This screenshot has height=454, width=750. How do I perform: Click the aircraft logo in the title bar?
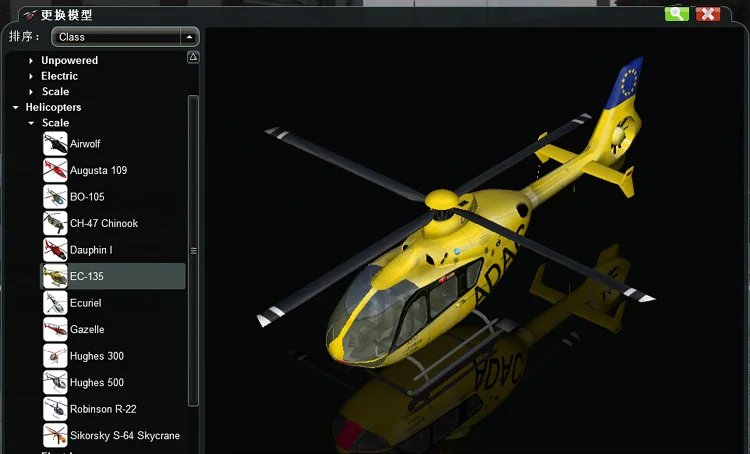point(30,15)
